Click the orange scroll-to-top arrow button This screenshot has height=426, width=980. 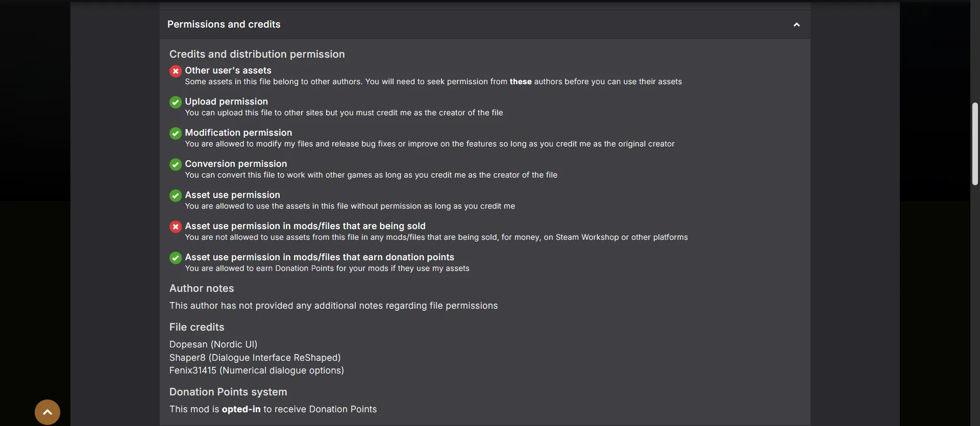[47, 412]
